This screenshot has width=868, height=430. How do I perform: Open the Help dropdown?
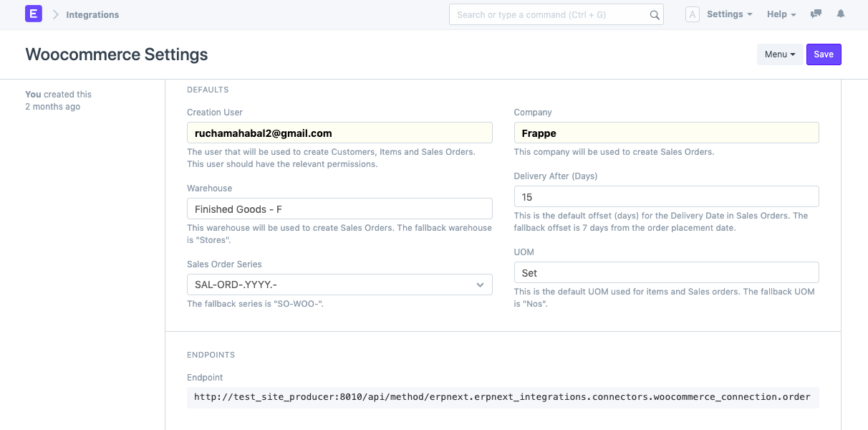point(780,14)
